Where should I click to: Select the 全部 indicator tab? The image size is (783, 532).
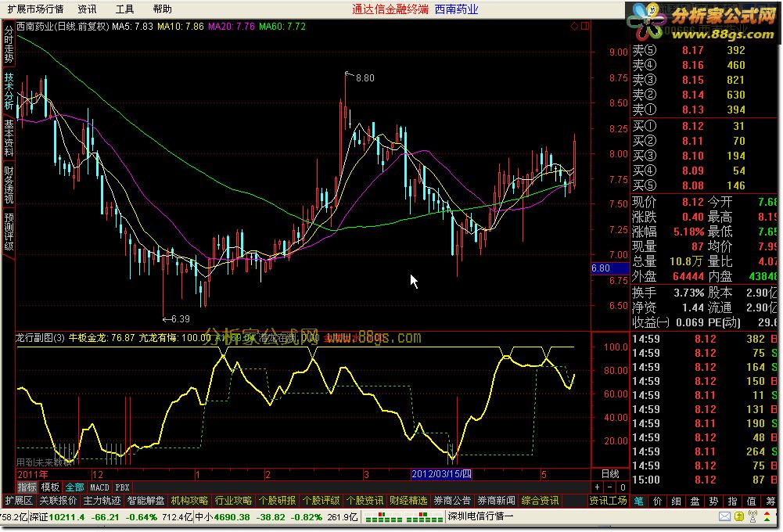coord(74,487)
